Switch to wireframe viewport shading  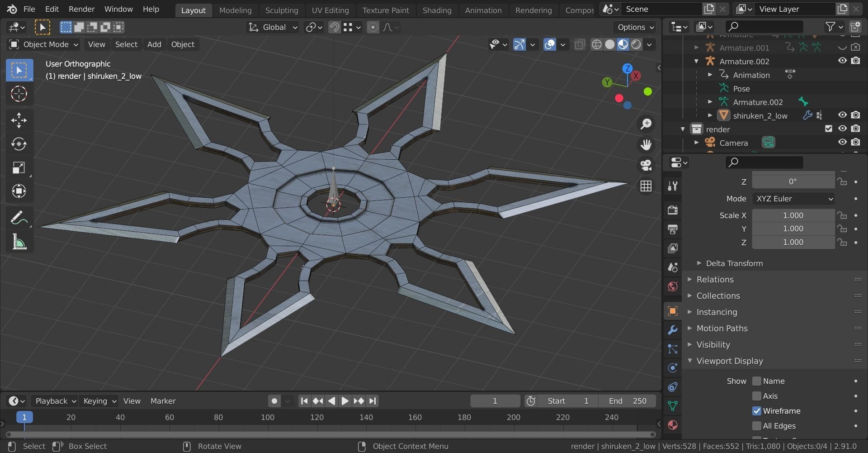[597, 44]
